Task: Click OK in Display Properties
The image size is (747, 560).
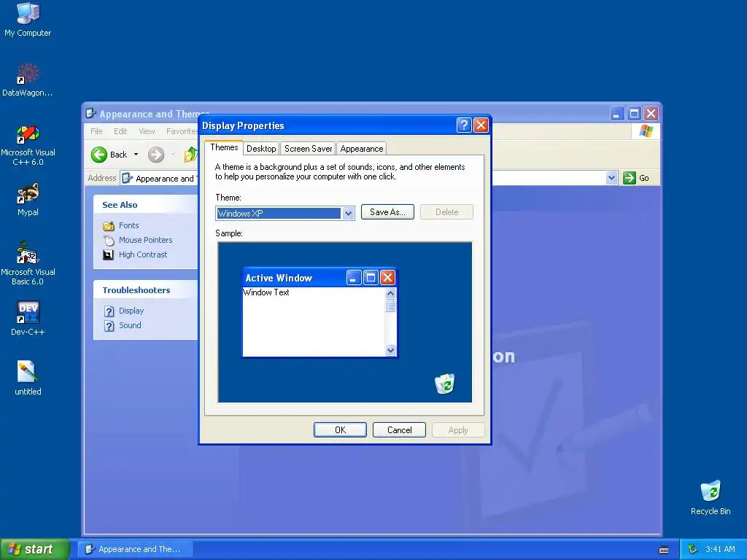Action: pyautogui.click(x=340, y=430)
